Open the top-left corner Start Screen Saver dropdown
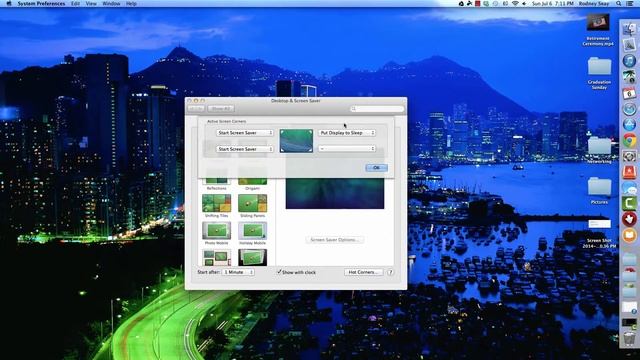The height and width of the screenshot is (360, 640). coord(244,133)
